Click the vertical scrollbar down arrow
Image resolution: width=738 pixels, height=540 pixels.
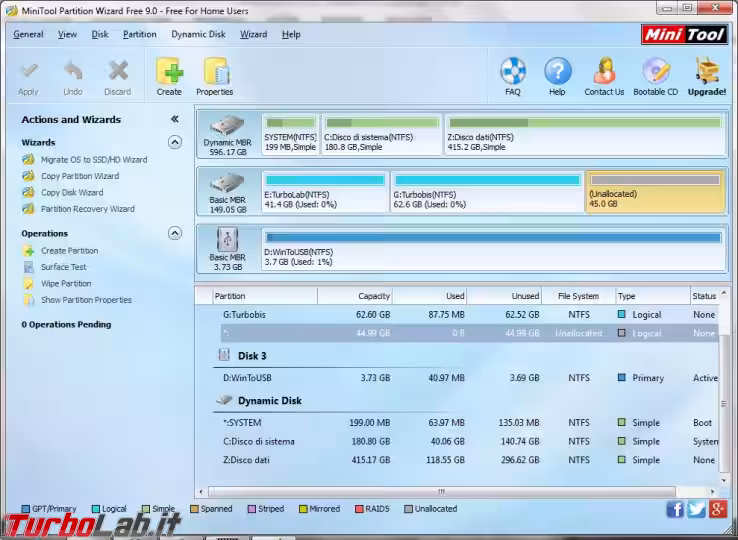tap(724, 481)
